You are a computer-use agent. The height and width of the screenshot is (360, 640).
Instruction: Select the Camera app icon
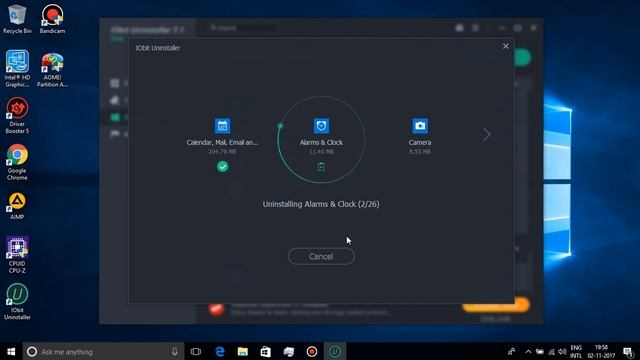[x=420, y=126]
